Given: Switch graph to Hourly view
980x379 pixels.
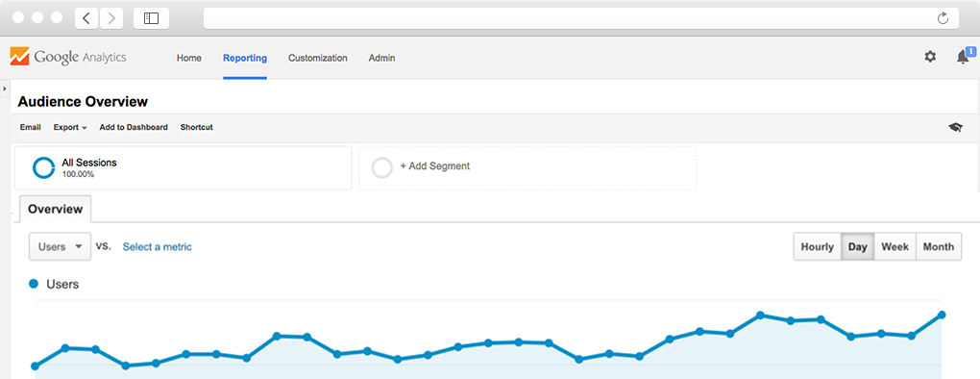Looking at the screenshot, I should 818,246.
